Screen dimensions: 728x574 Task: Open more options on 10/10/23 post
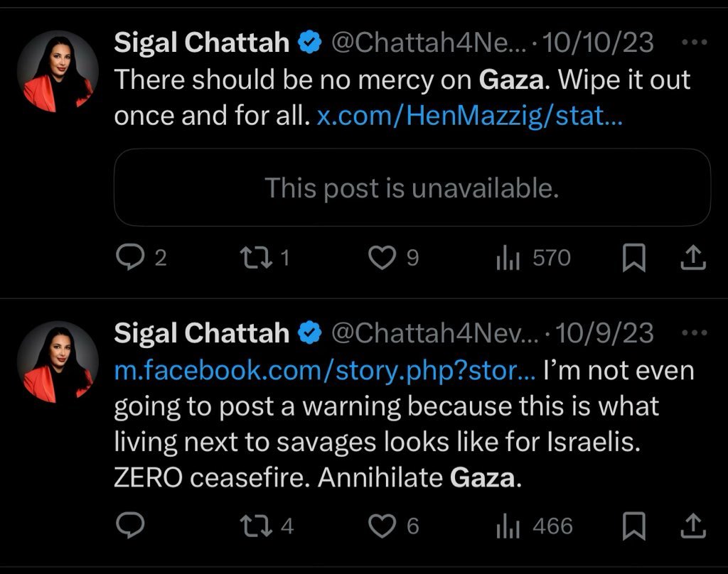click(694, 43)
